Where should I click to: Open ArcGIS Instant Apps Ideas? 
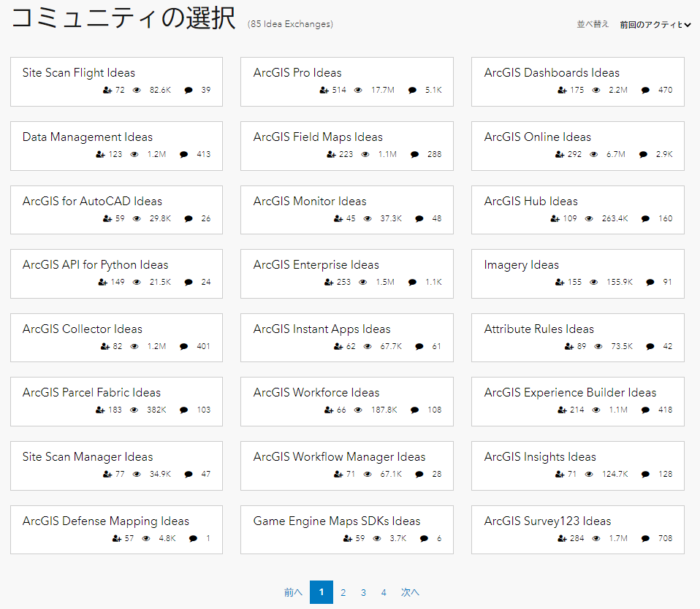pos(322,329)
